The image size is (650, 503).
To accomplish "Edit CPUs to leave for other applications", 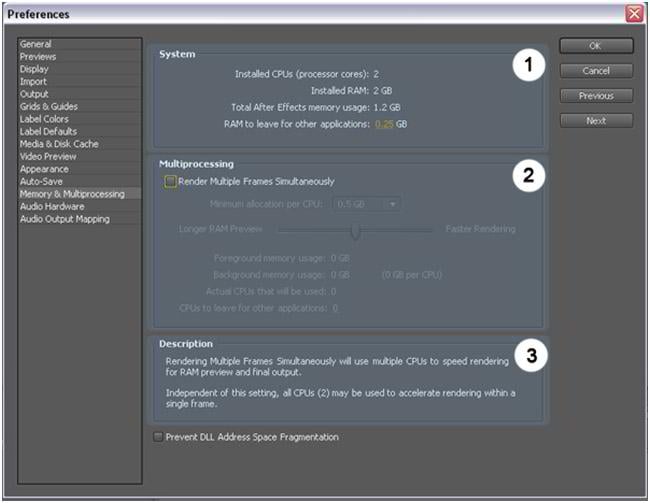I will point(334,308).
